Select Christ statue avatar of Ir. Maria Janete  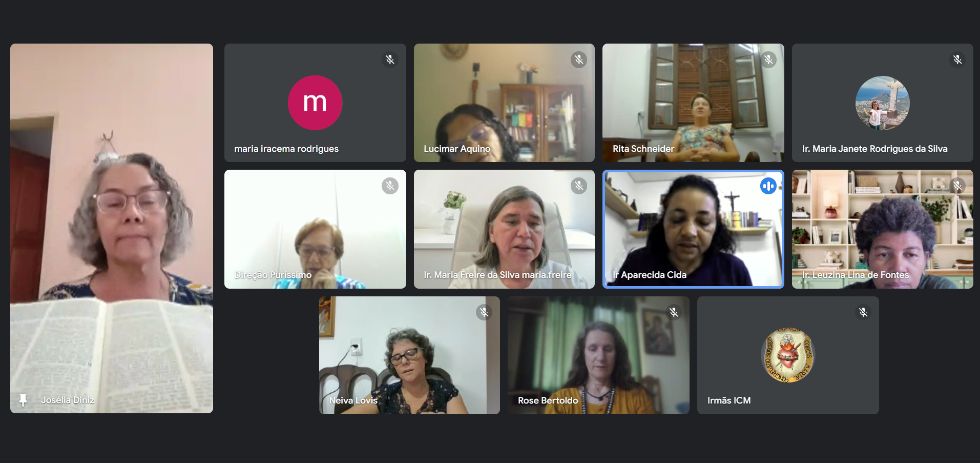883,103
